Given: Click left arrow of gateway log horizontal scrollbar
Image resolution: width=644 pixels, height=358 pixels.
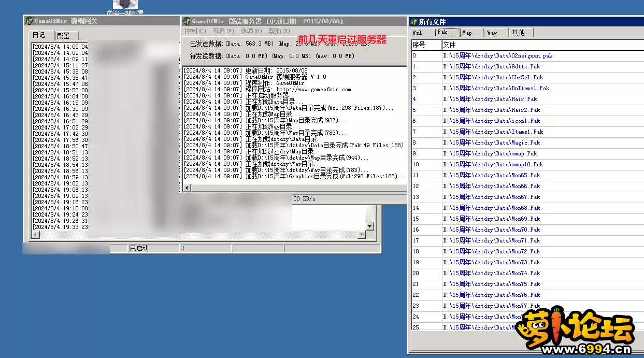Looking at the screenshot, I should coord(35,235).
